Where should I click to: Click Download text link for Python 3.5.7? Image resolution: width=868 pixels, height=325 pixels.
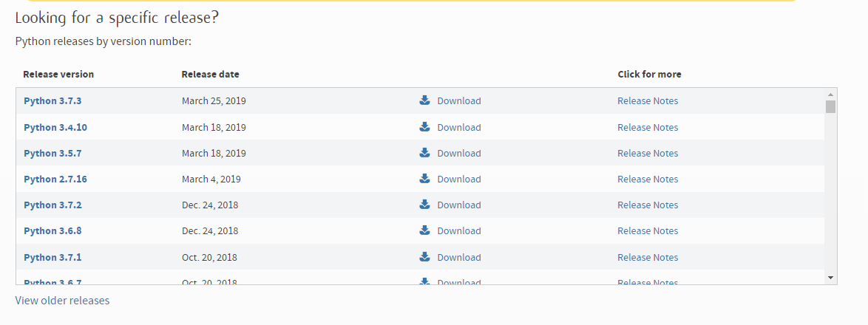[x=459, y=154]
